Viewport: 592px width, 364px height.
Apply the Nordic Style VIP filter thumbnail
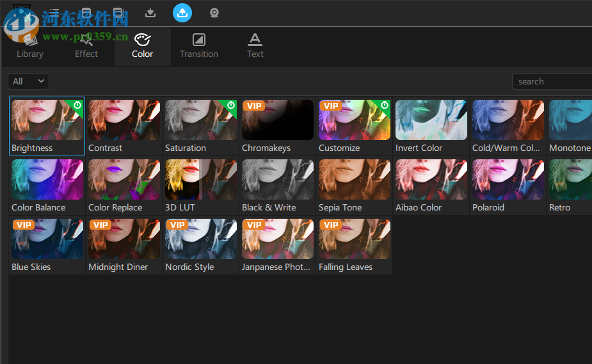point(201,239)
